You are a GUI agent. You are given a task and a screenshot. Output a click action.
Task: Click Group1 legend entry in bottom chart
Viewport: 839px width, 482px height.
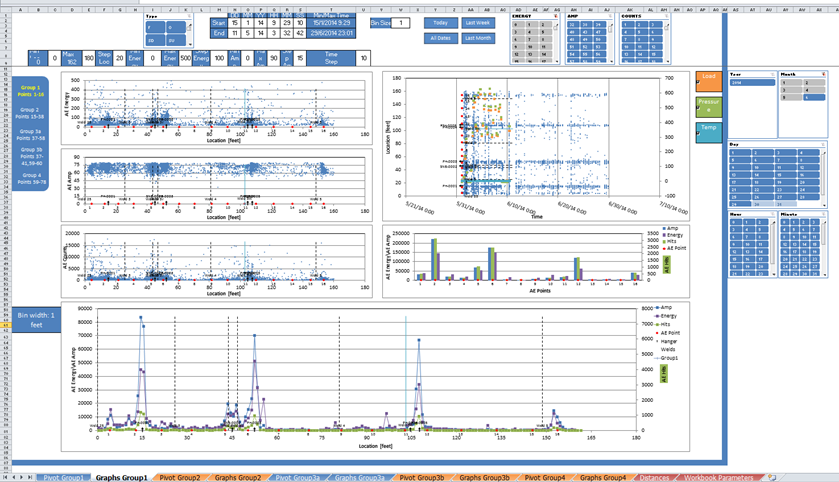pyautogui.click(x=666, y=358)
